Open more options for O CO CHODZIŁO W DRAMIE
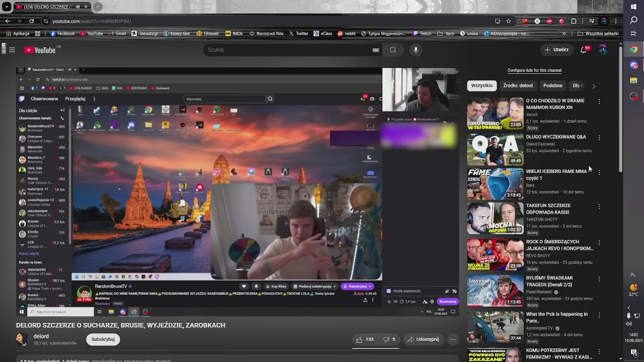 599,102
